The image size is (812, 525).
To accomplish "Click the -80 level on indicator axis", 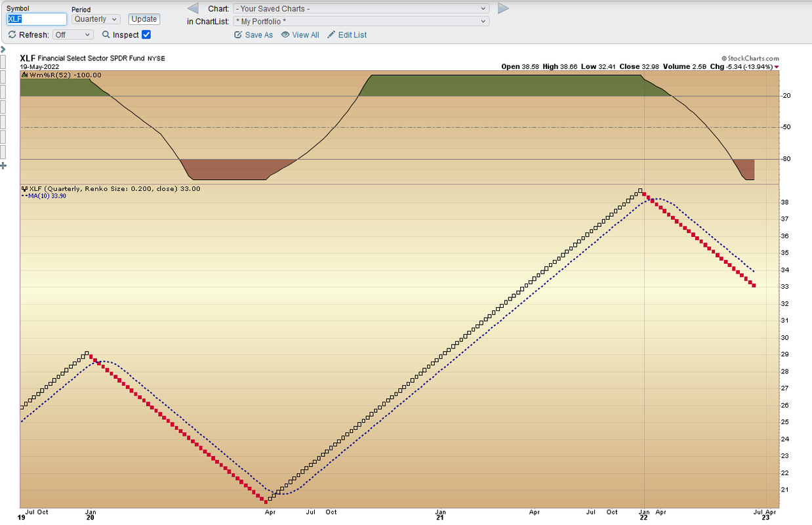I will pos(786,159).
